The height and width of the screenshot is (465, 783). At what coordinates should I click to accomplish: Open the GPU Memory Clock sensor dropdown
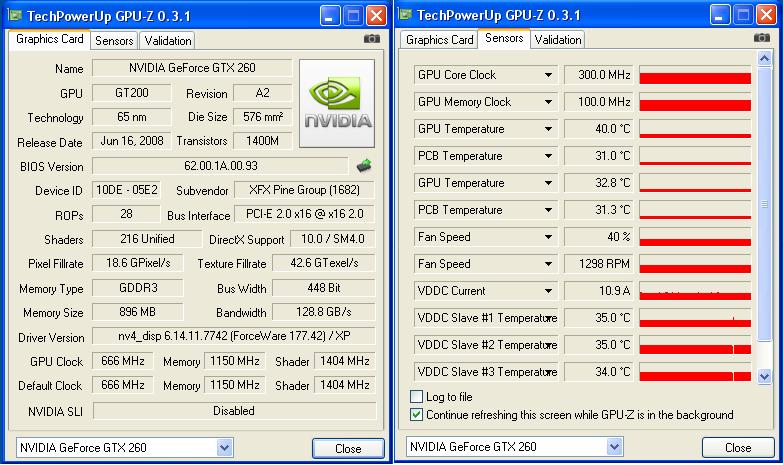[x=548, y=102]
